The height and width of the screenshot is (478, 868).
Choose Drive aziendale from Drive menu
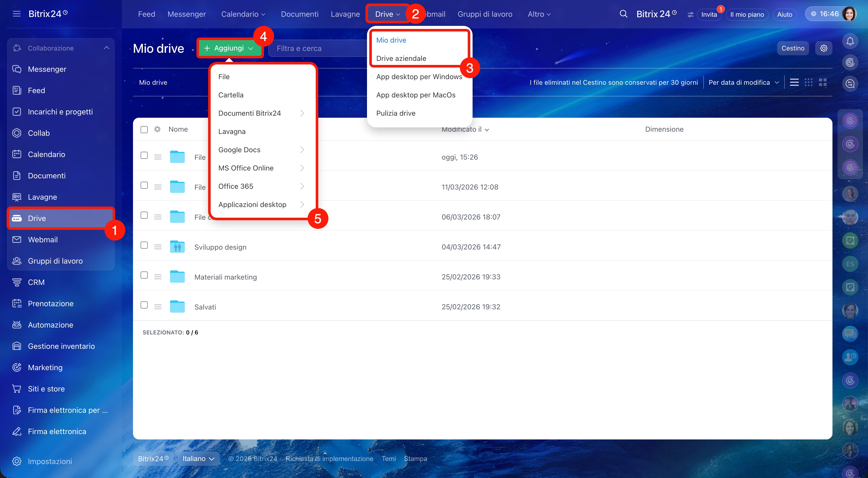(x=401, y=58)
